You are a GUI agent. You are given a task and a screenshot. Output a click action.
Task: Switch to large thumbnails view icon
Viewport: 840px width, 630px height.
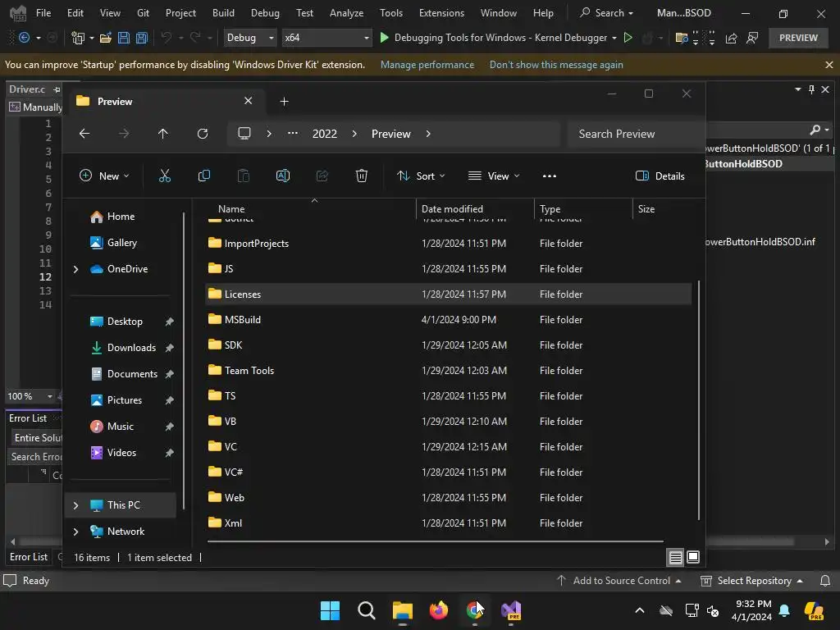[692, 558]
